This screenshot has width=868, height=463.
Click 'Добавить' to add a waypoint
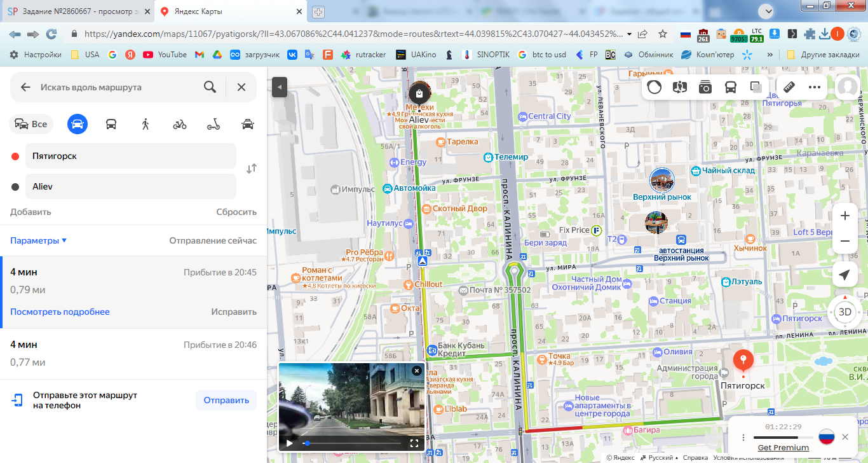pyautogui.click(x=31, y=212)
